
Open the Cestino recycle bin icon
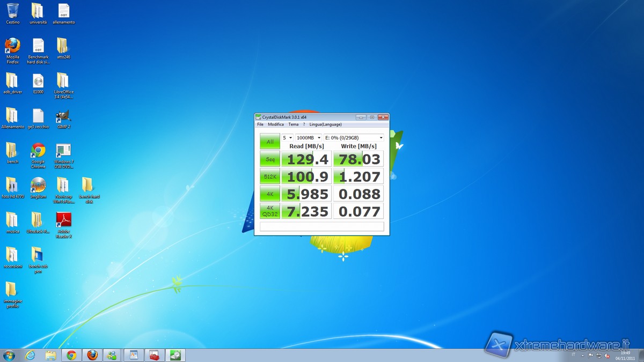[x=12, y=11]
